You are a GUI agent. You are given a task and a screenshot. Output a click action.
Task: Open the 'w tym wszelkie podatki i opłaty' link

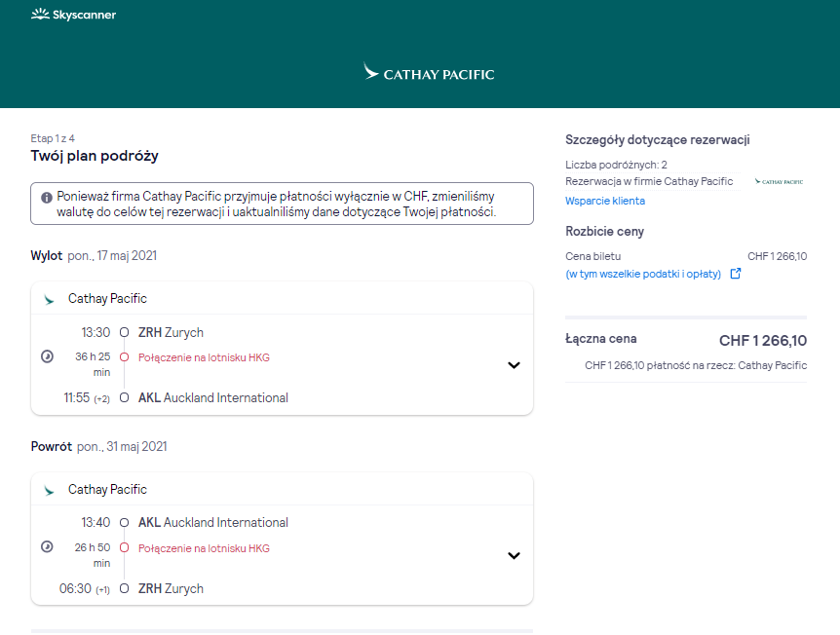(x=643, y=274)
